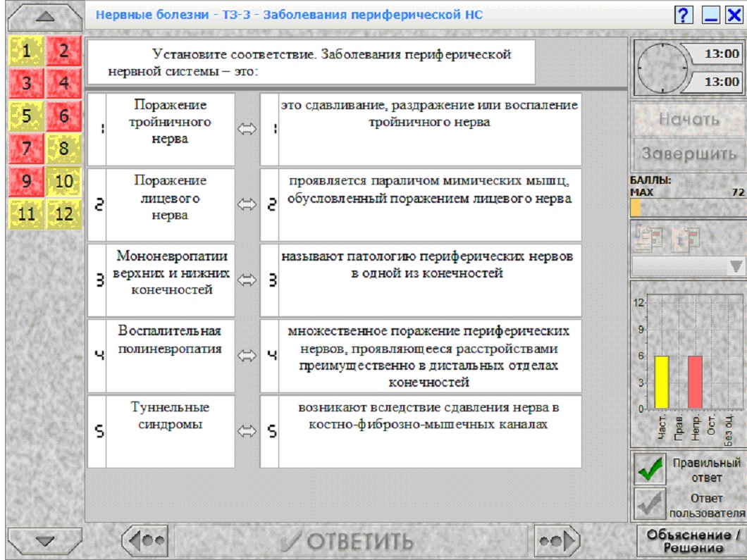Open the dropdown under report icons
This screenshot has height=560, width=747.
(689, 266)
